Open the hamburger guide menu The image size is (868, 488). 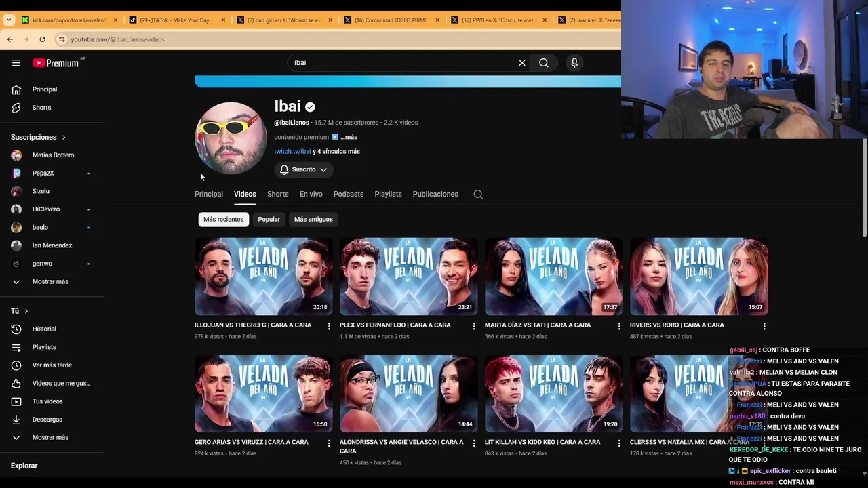point(16,63)
